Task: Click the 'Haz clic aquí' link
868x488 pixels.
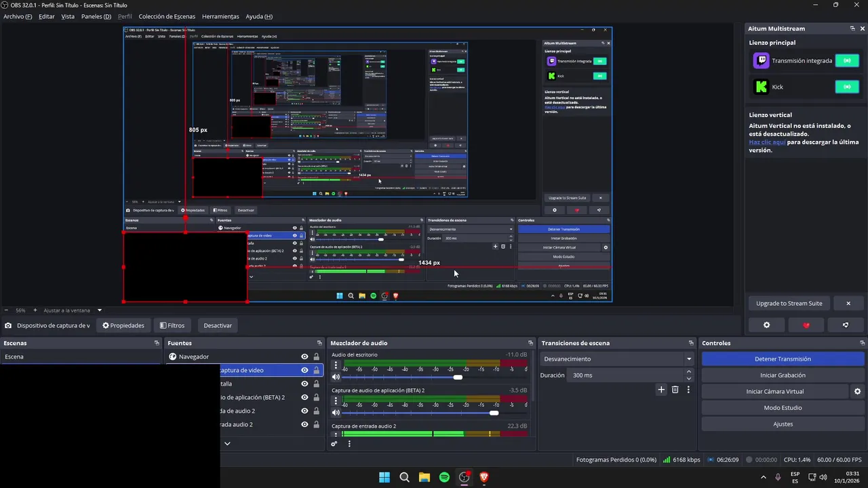Action: 767,142
